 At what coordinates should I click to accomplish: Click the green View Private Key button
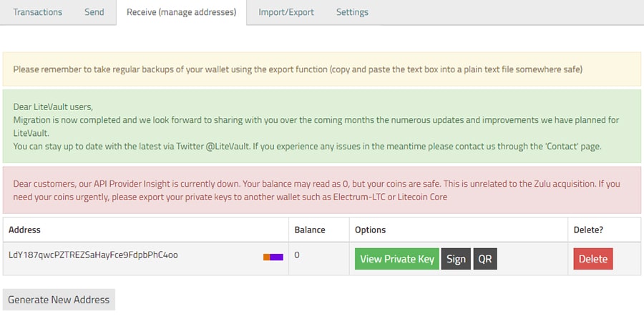pos(396,259)
